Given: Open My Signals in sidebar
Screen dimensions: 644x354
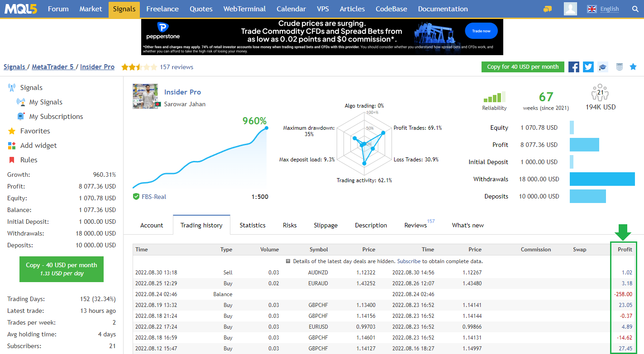Looking at the screenshot, I should coord(46,102).
